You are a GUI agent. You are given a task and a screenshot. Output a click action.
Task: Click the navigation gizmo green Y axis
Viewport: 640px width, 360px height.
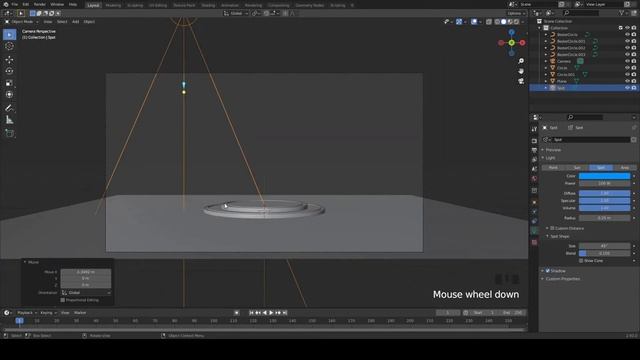coord(511,42)
